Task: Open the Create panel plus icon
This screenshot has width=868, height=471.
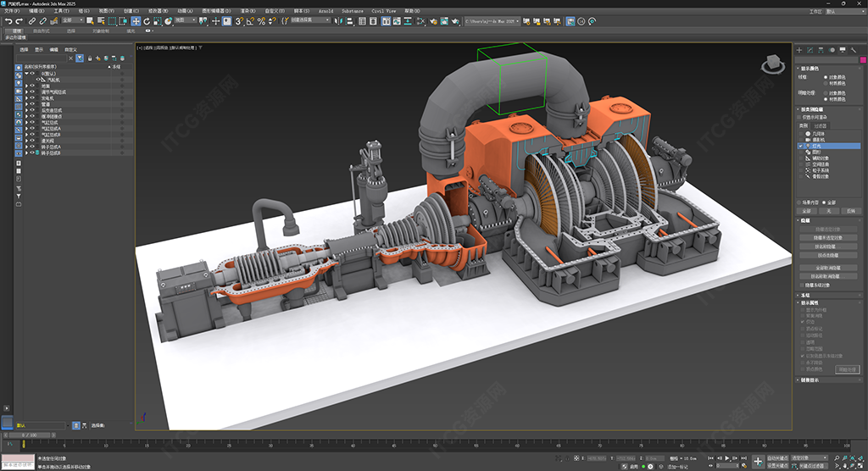Action: pyautogui.click(x=798, y=51)
